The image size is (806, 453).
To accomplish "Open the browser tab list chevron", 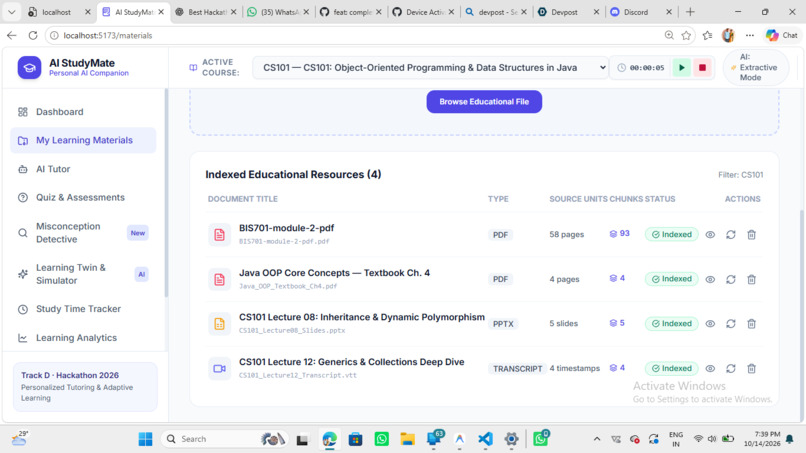I will click(x=11, y=12).
